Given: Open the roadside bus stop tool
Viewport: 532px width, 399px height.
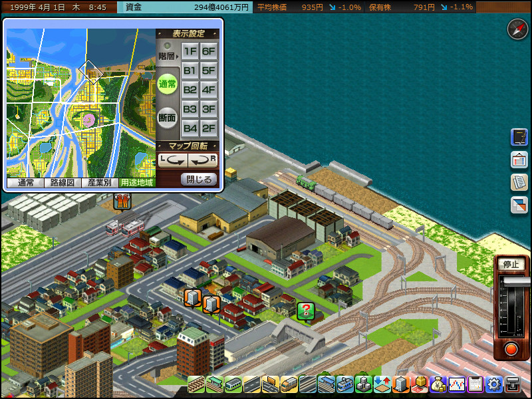Looking at the screenshot, I should click(271, 384).
